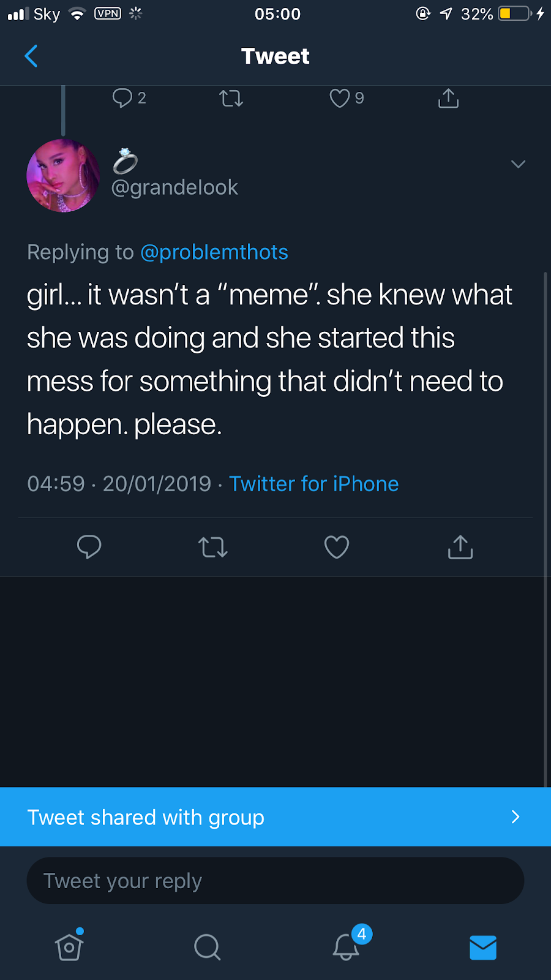The image size is (551, 980).
Task: Open the Search tab
Action: [x=207, y=947]
